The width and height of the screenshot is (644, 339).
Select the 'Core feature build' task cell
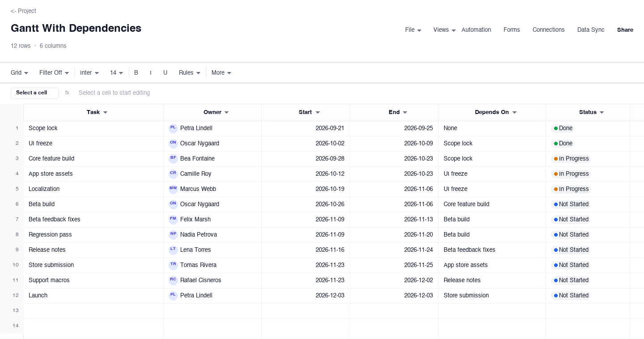point(93,158)
